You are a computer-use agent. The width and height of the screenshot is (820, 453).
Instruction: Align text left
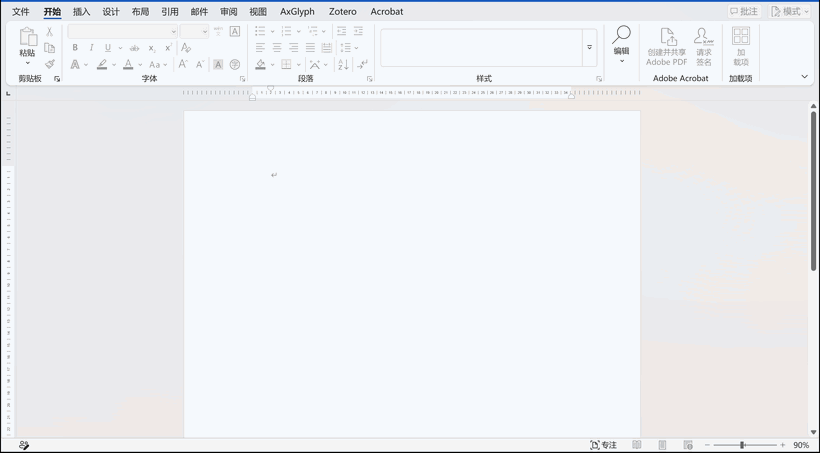click(x=260, y=48)
